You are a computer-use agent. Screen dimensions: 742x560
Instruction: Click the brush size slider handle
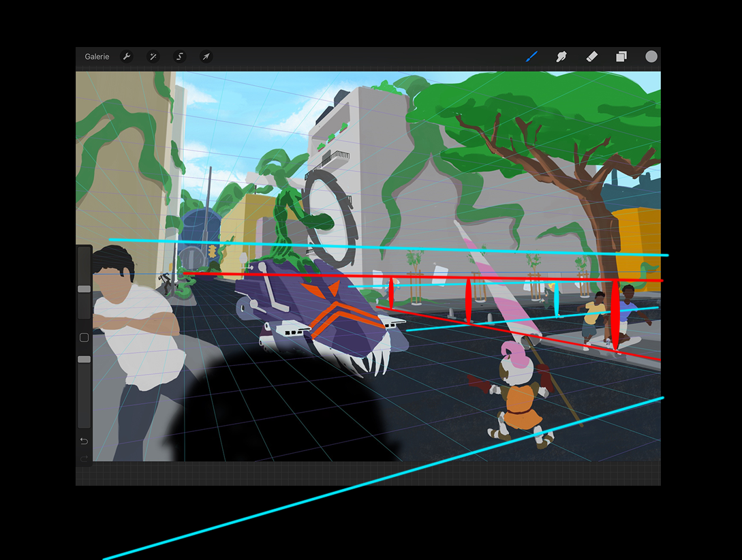(84, 289)
